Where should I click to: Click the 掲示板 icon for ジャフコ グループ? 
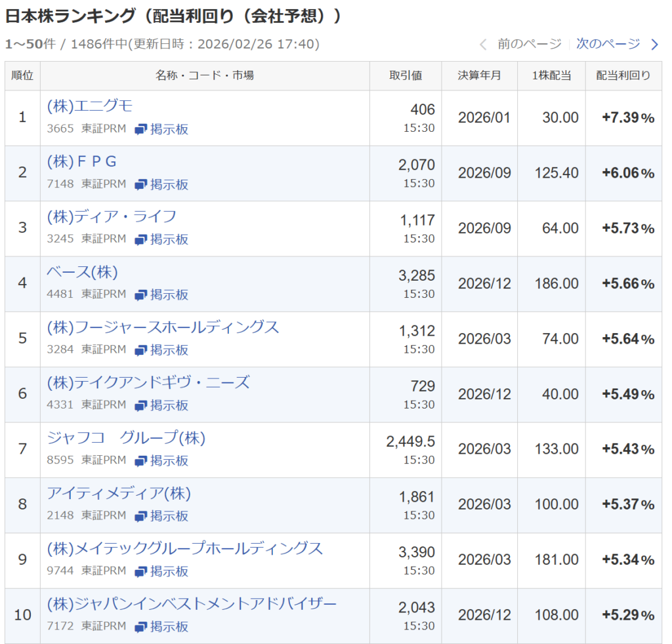point(141,461)
